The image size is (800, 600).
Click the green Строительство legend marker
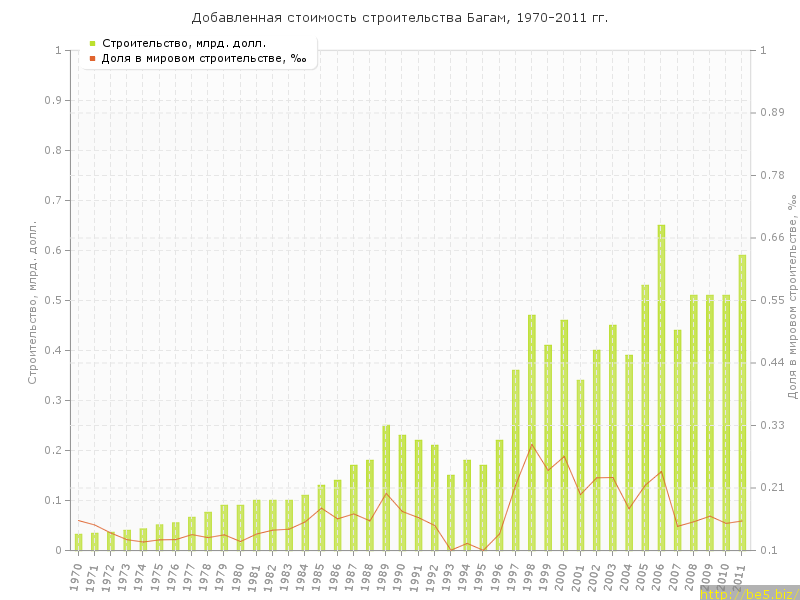[x=92, y=43]
